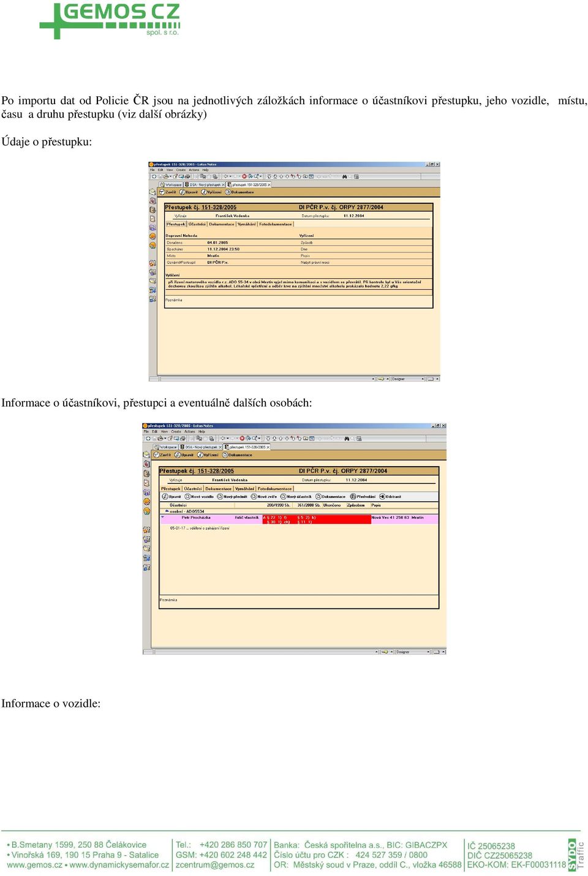
Task: Click Vyřízení action icon in upper screenshot
Action: pos(204,192)
